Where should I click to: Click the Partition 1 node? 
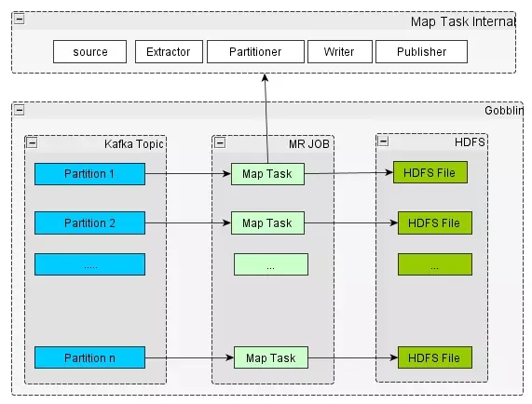tap(90, 174)
